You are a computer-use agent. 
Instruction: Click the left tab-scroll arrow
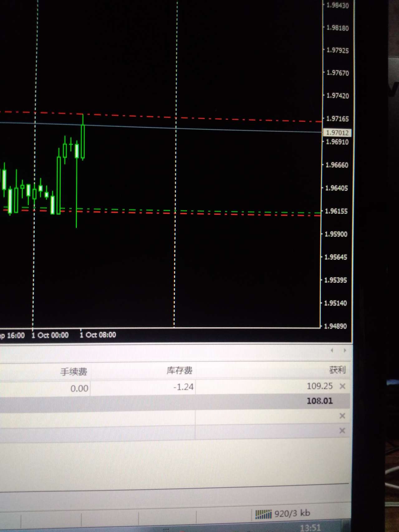coord(332,350)
